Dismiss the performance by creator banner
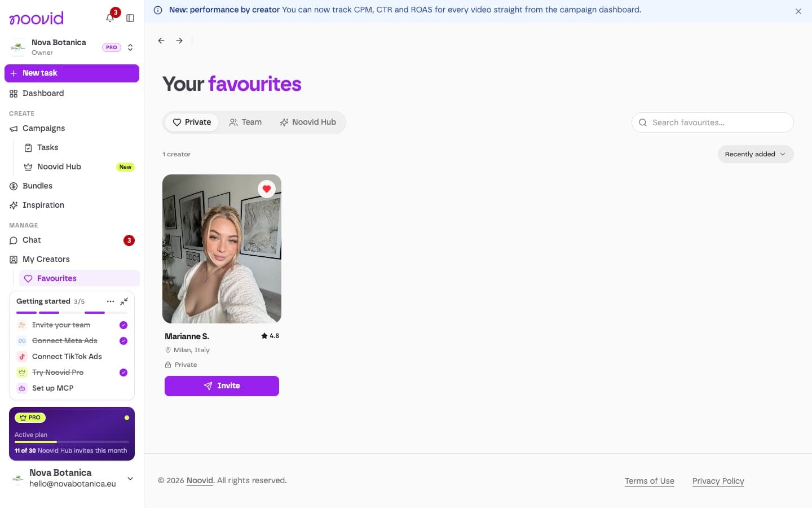 (x=798, y=11)
